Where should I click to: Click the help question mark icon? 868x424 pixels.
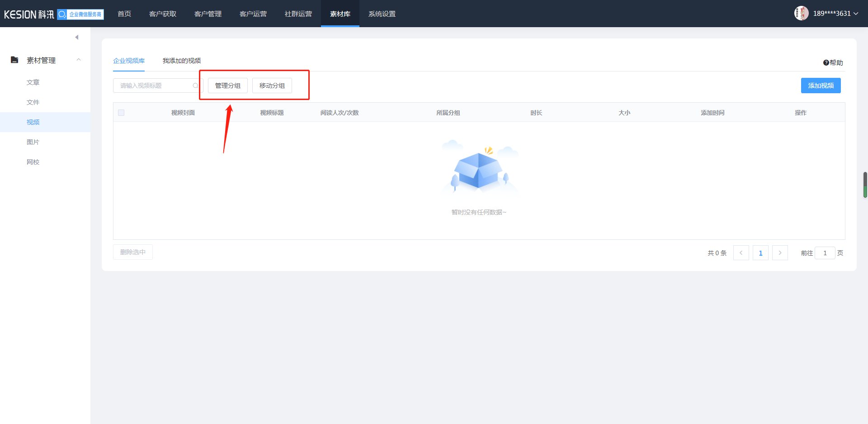coord(826,63)
